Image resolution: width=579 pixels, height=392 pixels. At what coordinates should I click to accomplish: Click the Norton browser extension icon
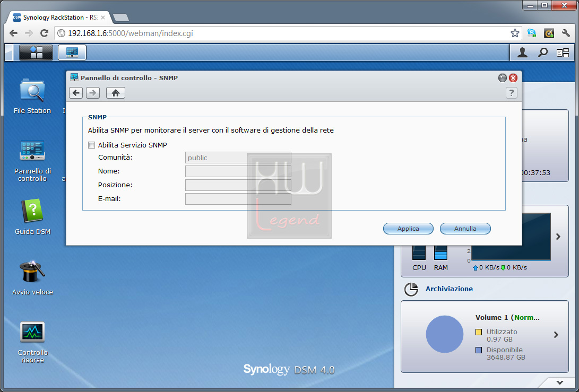point(549,33)
